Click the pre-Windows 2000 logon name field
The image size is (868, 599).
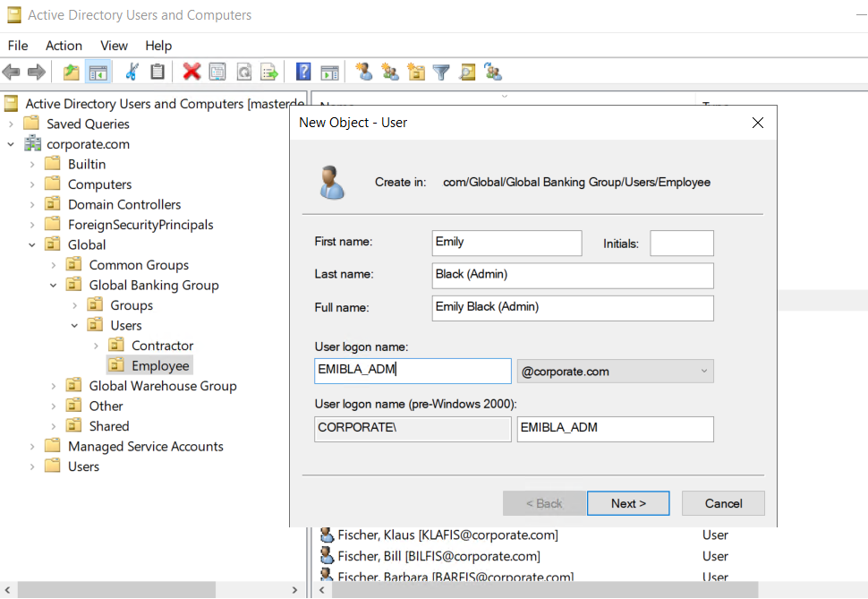[615, 429]
